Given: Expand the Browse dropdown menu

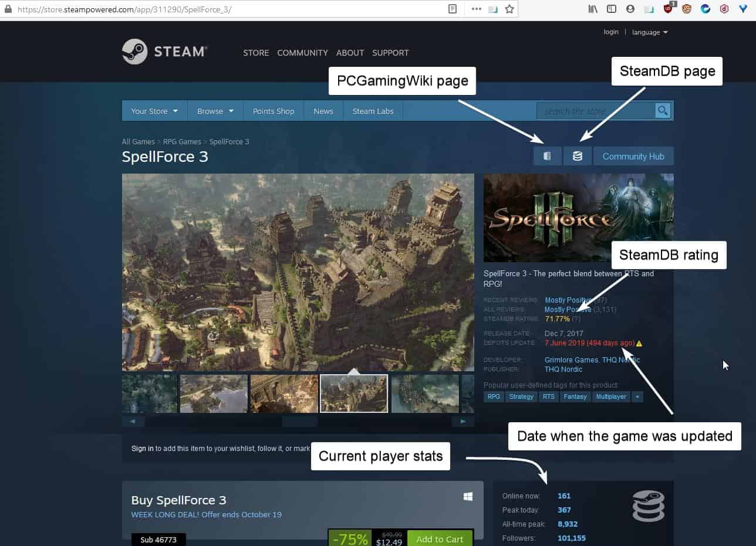Looking at the screenshot, I should point(215,111).
